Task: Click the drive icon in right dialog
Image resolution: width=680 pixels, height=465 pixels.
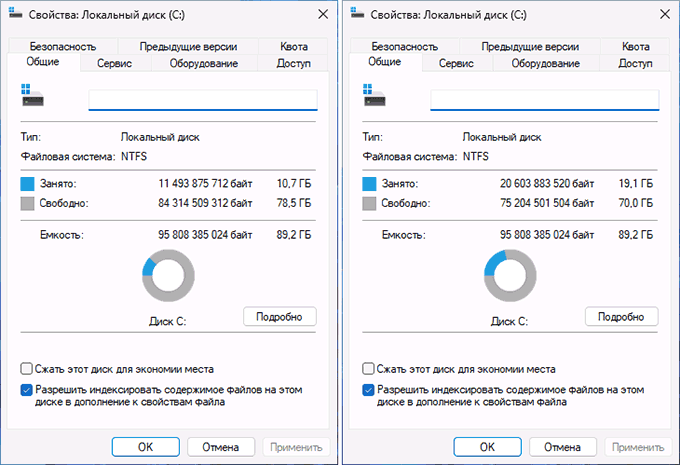Action: 374,95
